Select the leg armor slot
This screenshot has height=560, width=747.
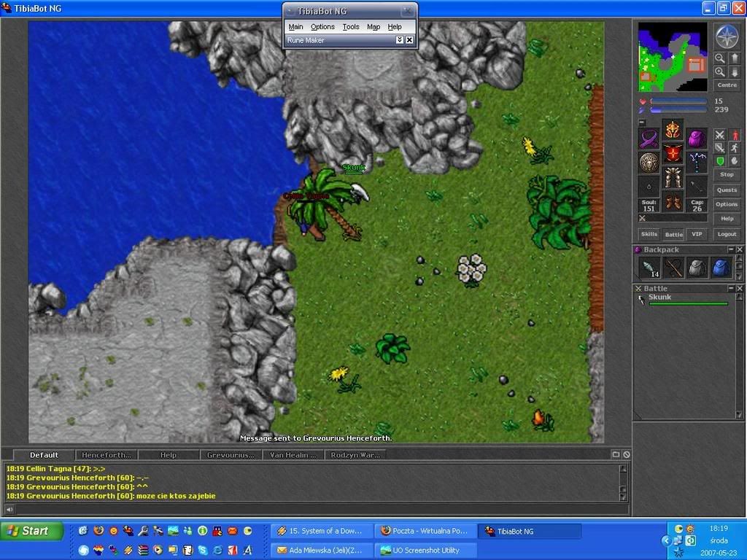coord(673,177)
